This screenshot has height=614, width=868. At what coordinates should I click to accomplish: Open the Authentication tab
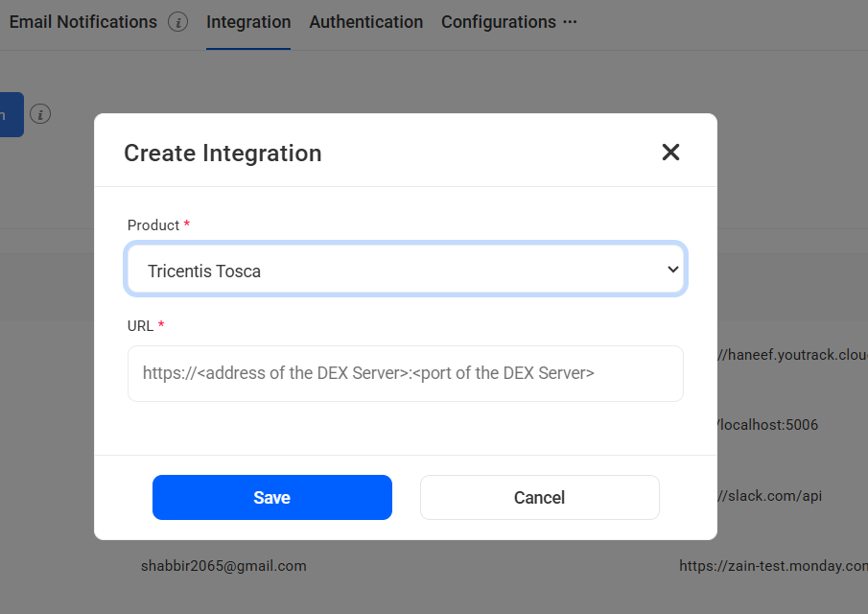(365, 22)
